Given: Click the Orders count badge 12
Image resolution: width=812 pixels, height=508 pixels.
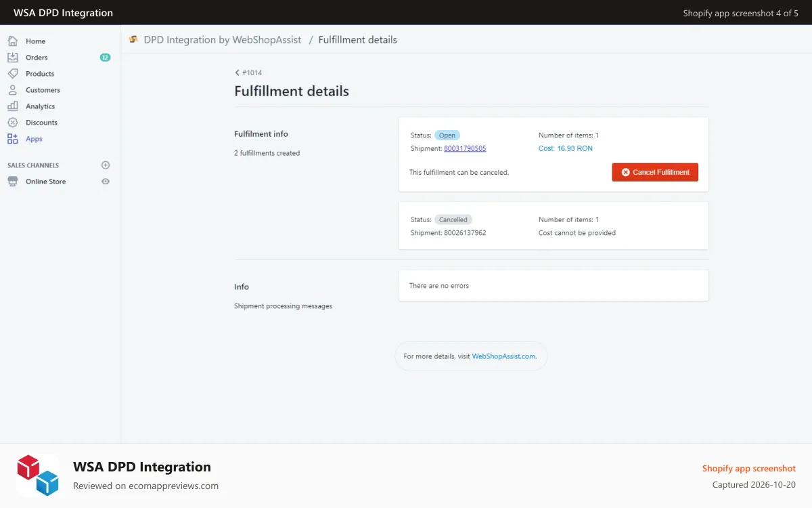Looking at the screenshot, I should pos(105,58).
